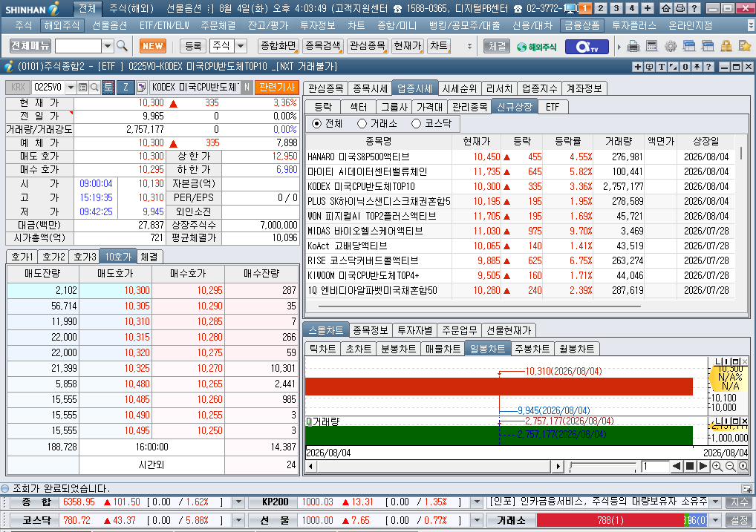Switch to virtual screen 4

(x=631, y=8)
